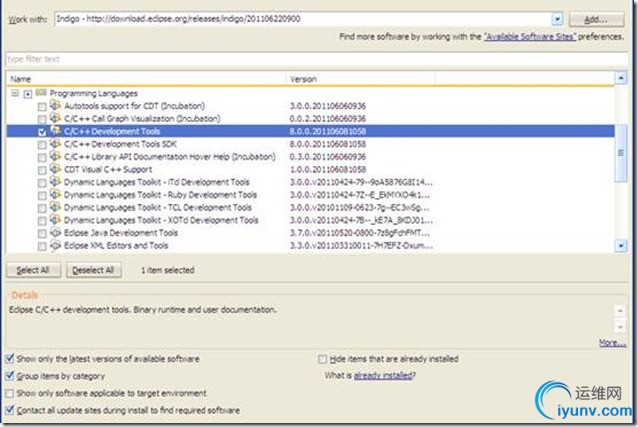
Task: Check Autotools support for CDT checkbox
Action: click(42, 107)
